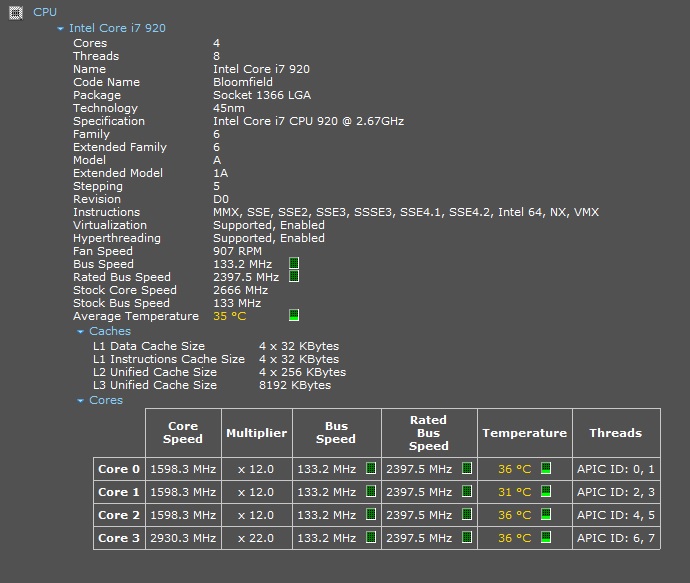The height and width of the screenshot is (583, 690).
Task: Click the Core 2 row header
Action: pyautogui.click(x=119, y=515)
